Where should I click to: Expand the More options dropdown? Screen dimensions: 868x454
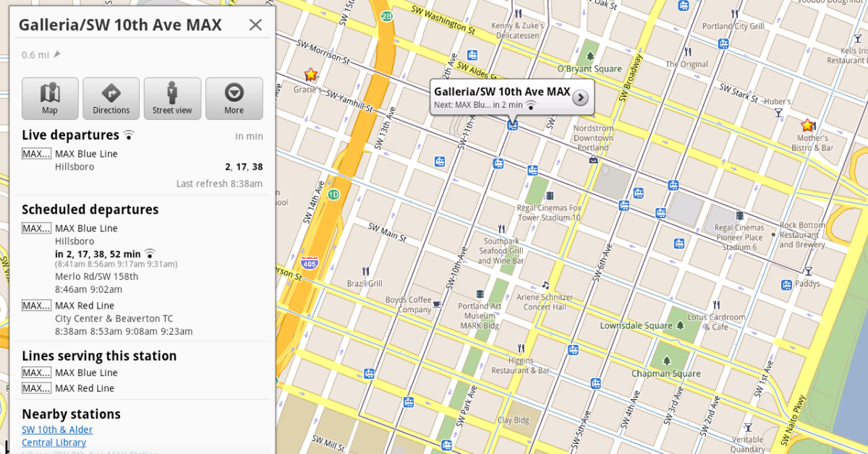coord(234,98)
